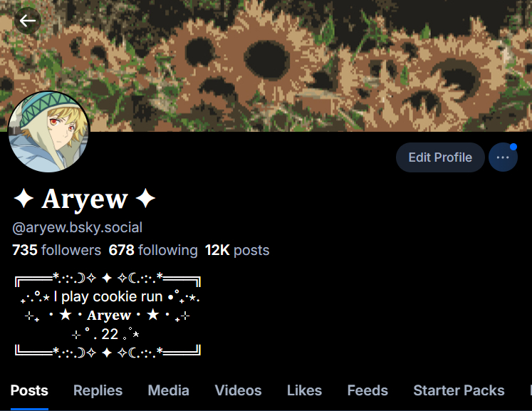This screenshot has width=532, height=411.
Task: Switch to the Feeds tab
Action: click(367, 390)
